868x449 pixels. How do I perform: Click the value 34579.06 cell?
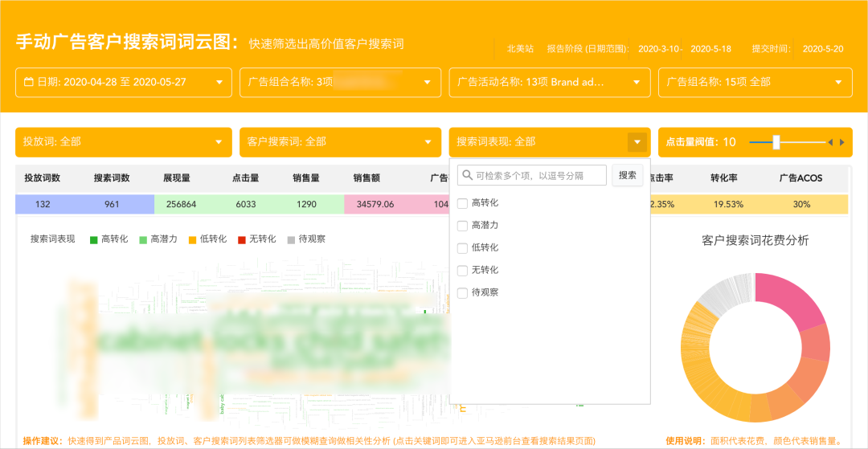tap(375, 204)
